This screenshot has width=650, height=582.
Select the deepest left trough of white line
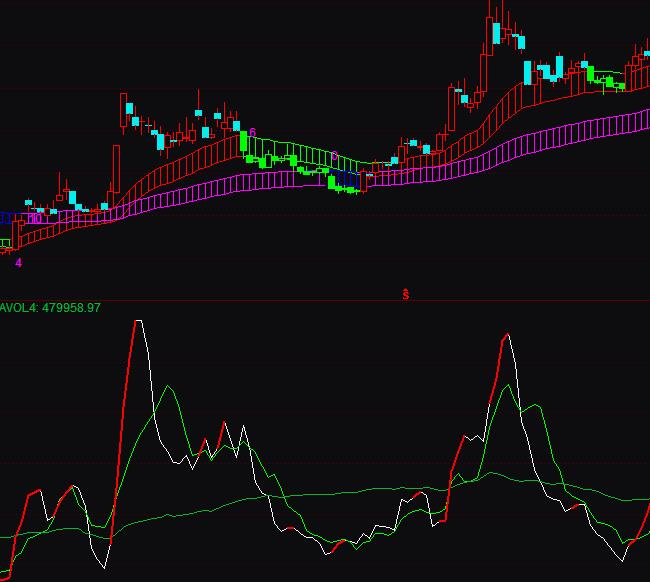click(x=103, y=566)
